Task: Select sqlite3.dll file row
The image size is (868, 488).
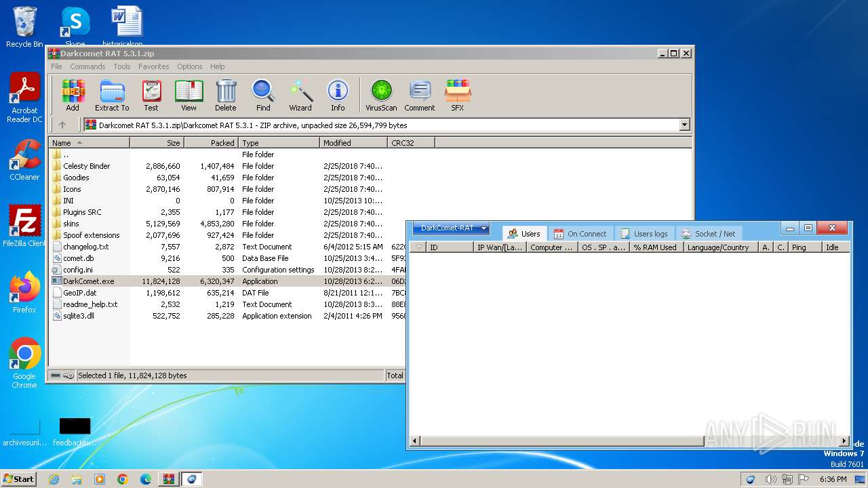Action: (x=78, y=316)
